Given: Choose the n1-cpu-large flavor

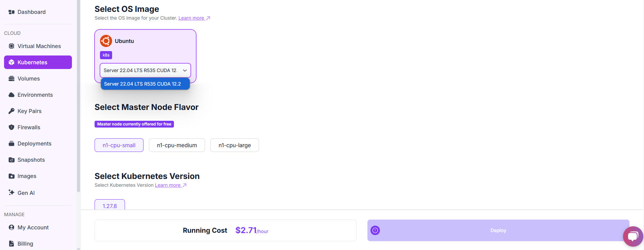Looking at the screenshot, I should click(x=234, y=145).
